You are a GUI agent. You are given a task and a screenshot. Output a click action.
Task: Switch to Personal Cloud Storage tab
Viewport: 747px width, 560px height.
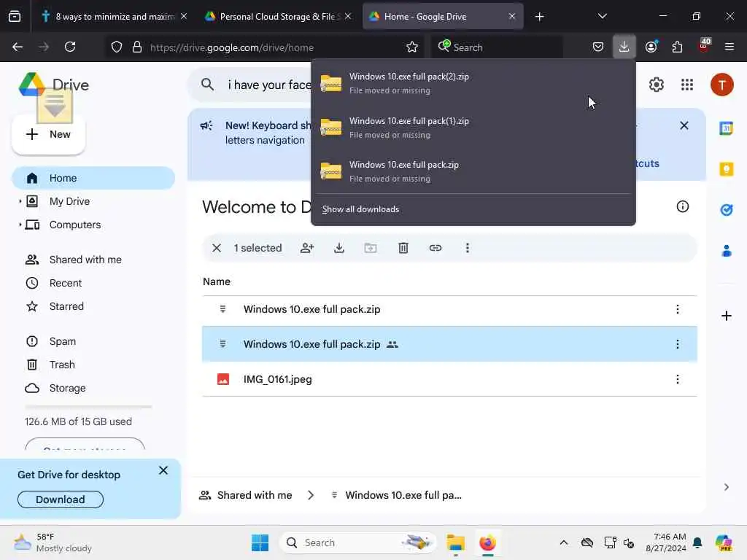point(278,16)
